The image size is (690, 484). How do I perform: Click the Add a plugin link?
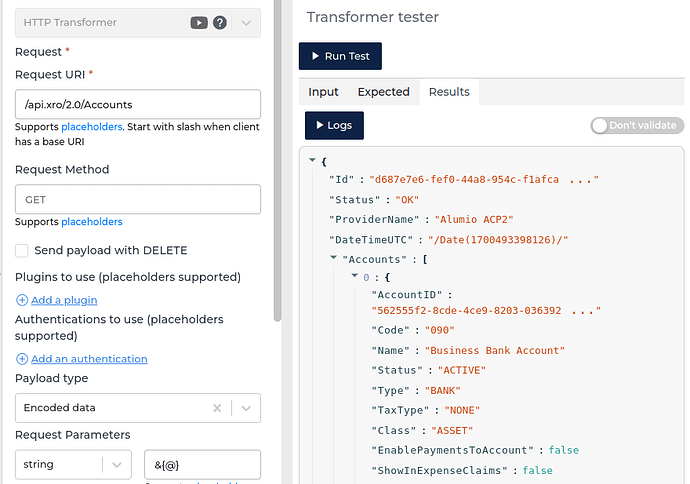click(x=64, y=300)
